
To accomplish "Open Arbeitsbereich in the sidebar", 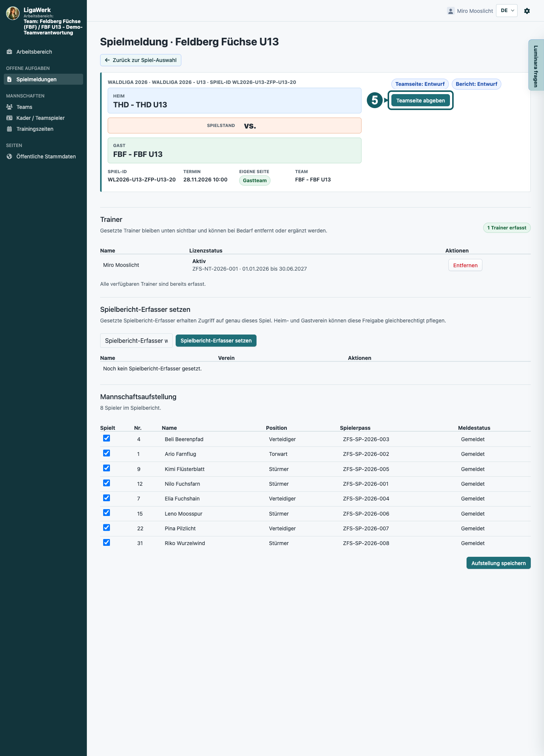I will (43, 52).
